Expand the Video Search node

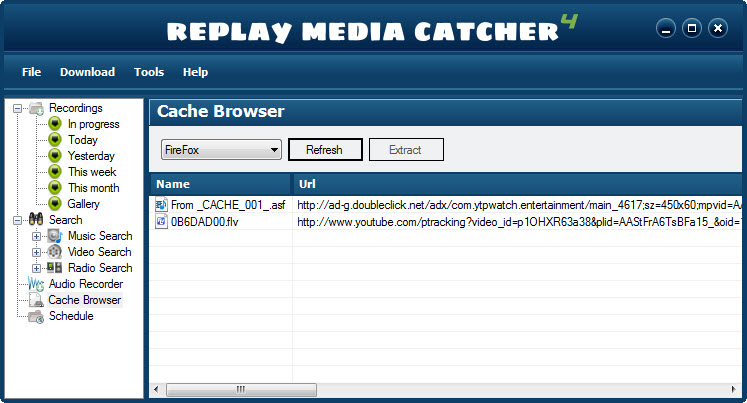36,252
